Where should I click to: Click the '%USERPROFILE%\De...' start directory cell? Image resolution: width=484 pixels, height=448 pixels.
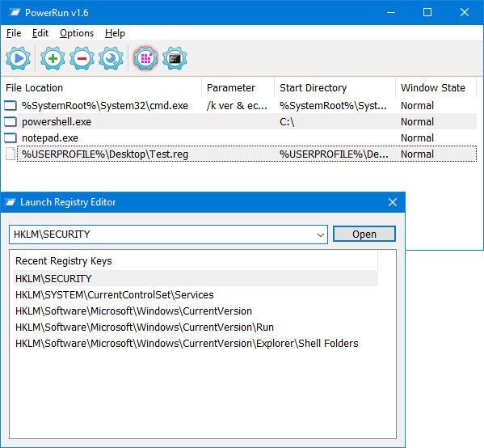click(334, 154)
